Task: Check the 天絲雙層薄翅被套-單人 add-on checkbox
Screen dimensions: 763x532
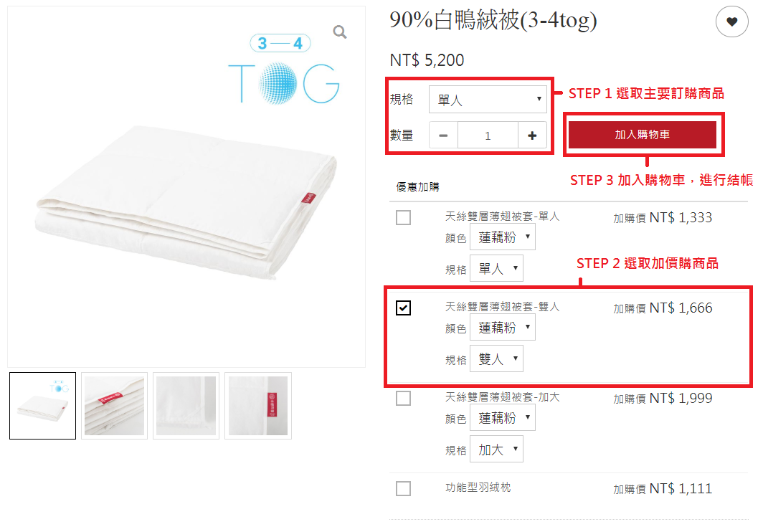Action: coord(404,217)
